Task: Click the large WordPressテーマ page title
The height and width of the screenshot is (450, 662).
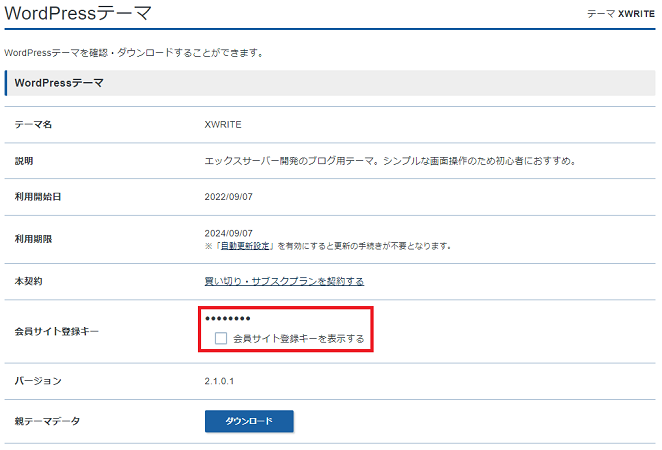Action: [x=78, y=13]
